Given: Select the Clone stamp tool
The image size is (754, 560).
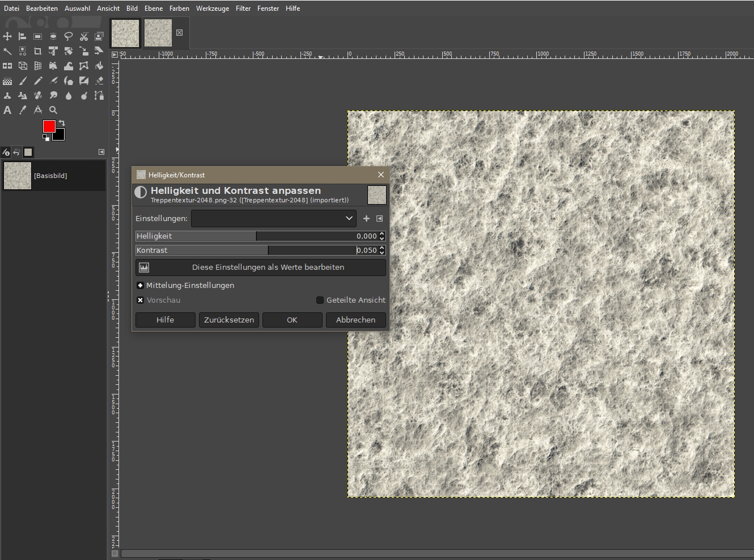Looking at the screenshot, I should [7, 96].
